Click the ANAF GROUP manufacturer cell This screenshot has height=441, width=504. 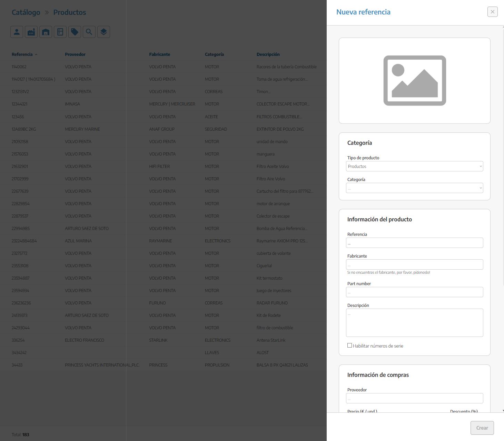[162, 129]
